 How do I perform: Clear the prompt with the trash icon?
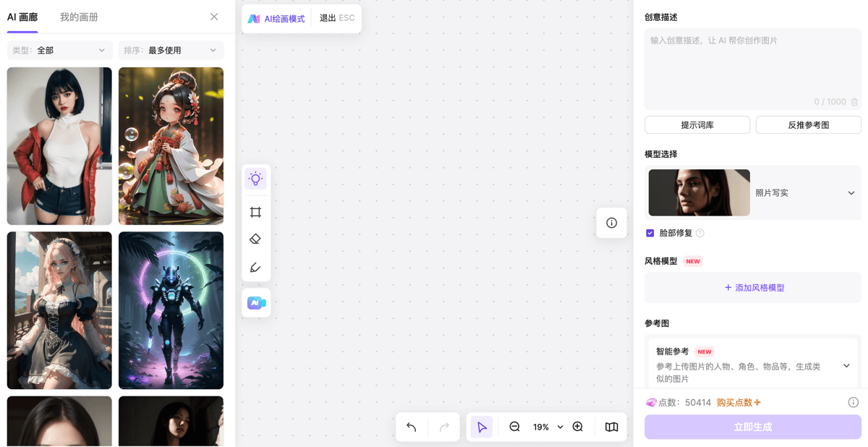coord(854,102)
